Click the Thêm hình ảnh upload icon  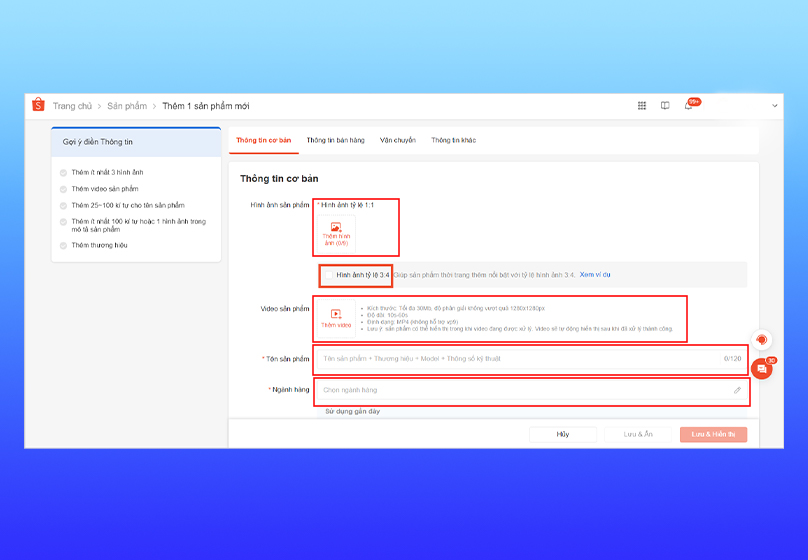[x=336, y=228]
